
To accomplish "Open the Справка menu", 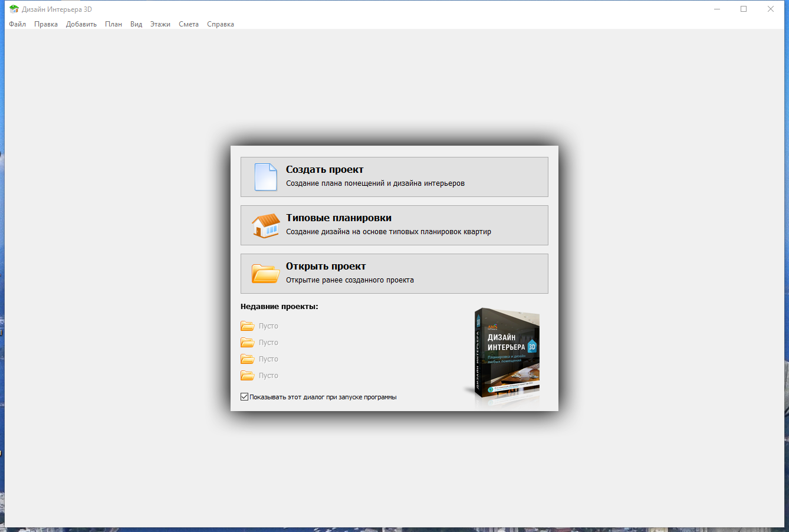I will point(220,24).
